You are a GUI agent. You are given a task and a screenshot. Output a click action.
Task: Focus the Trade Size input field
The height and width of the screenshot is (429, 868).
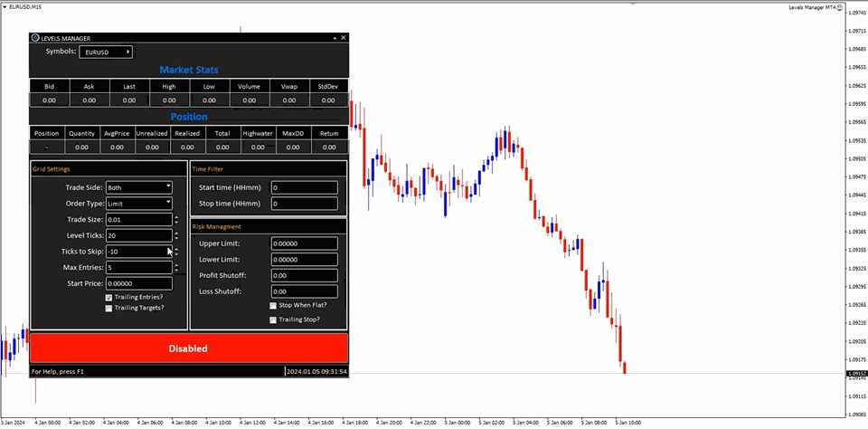coord(138,220)
